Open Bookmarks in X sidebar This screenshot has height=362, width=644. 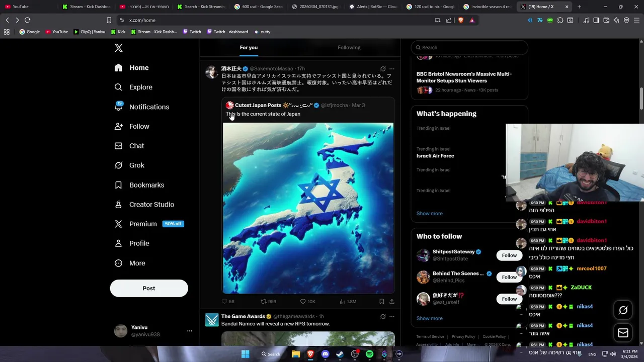pyautogui.click(x=139, y=185)
